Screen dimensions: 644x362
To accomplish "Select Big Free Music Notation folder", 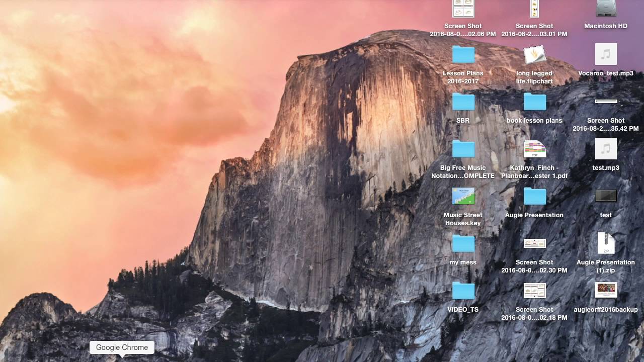I will point(463,149).
